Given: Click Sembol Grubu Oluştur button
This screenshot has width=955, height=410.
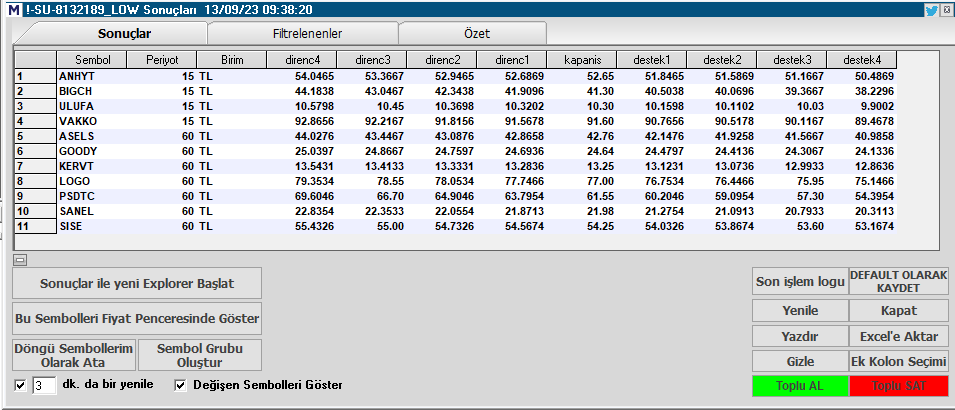Looking at the screenshot, I should point(200,355).
